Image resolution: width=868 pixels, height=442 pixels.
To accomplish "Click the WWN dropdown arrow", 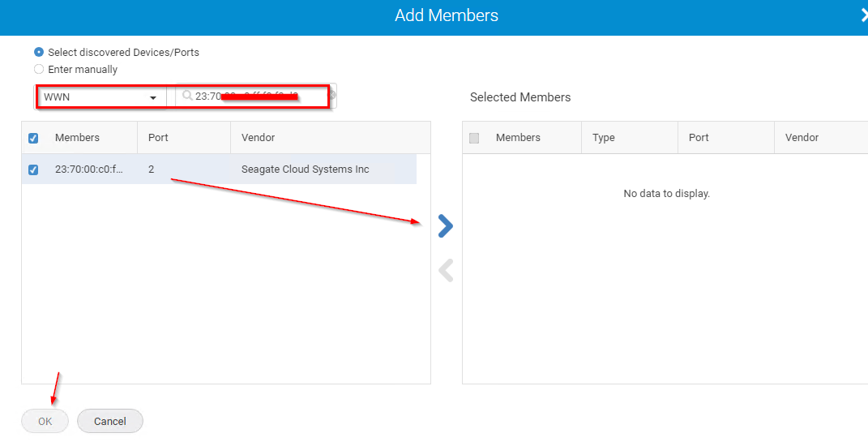I will (x=153, y=97).
